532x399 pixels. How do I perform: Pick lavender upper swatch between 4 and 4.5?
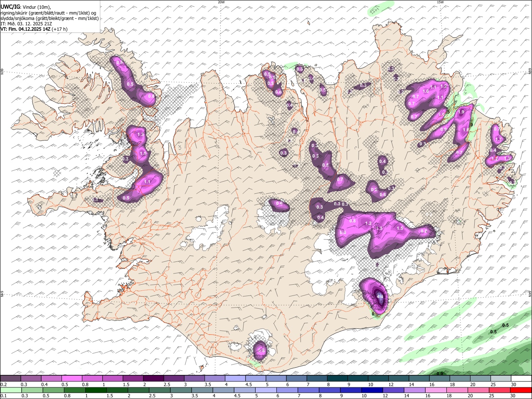coord(235,379)
